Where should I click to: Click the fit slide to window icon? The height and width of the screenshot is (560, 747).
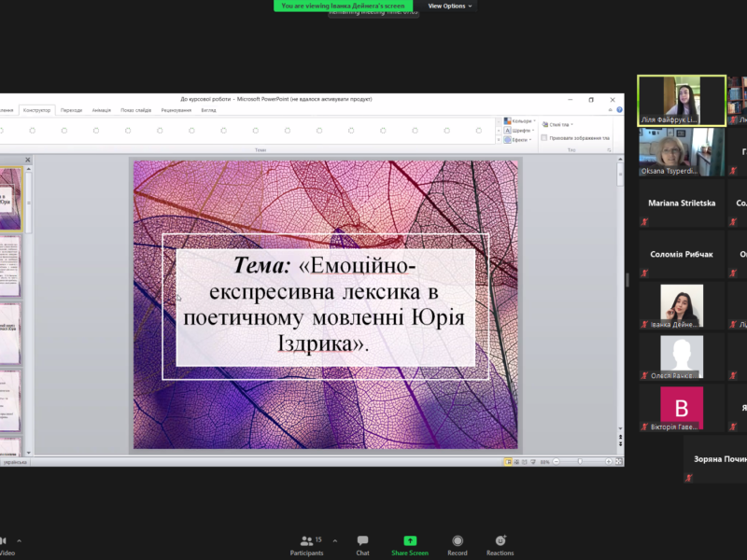pyautogui.click(x=619, y=461)
